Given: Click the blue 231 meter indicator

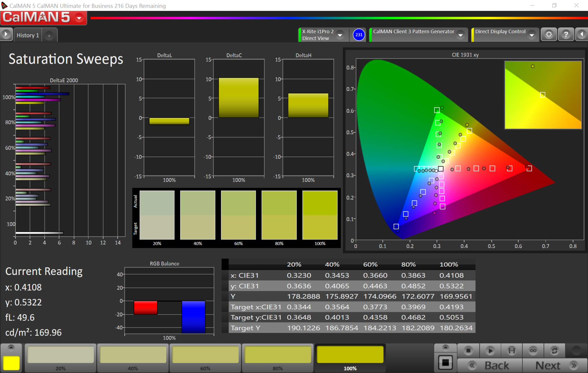Looking at the screenshot, I should point(359,35).
